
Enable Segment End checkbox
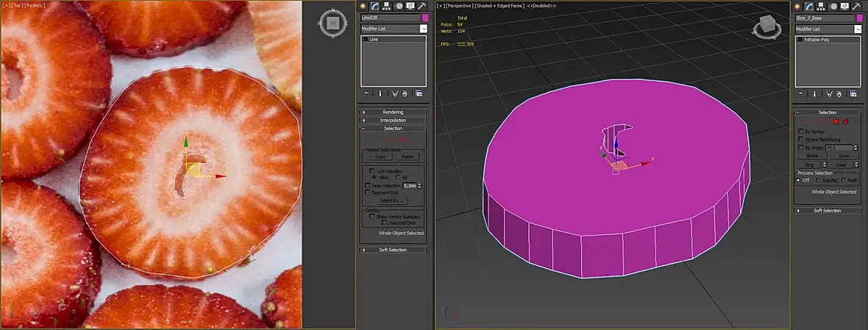coord(368,192)
